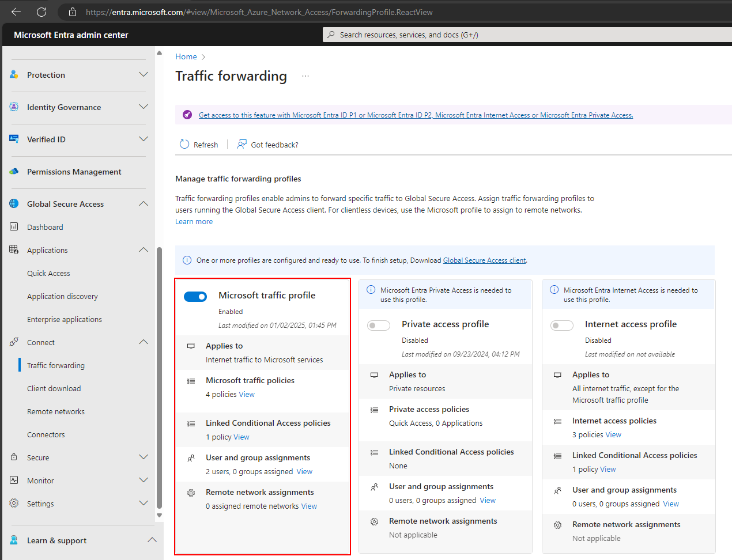Click the site lock icon in address bar
The height and width of the screenshot is (560, 732).
73,12
